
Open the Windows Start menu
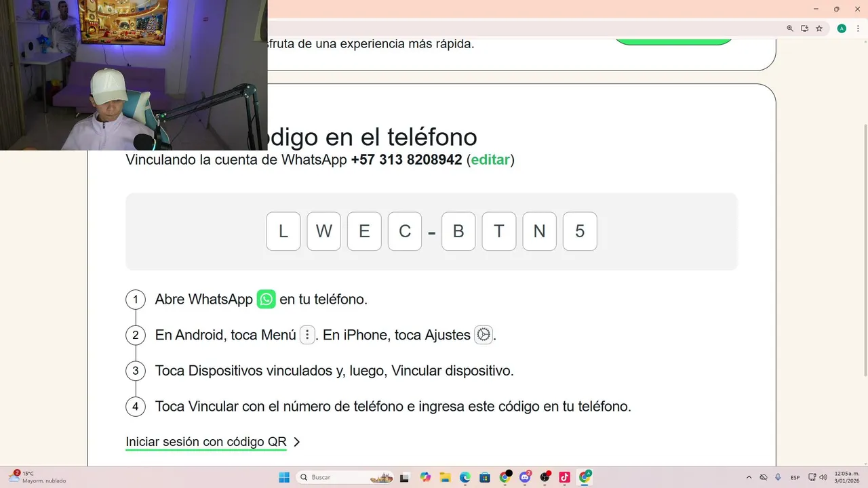(x=284, y=477)
